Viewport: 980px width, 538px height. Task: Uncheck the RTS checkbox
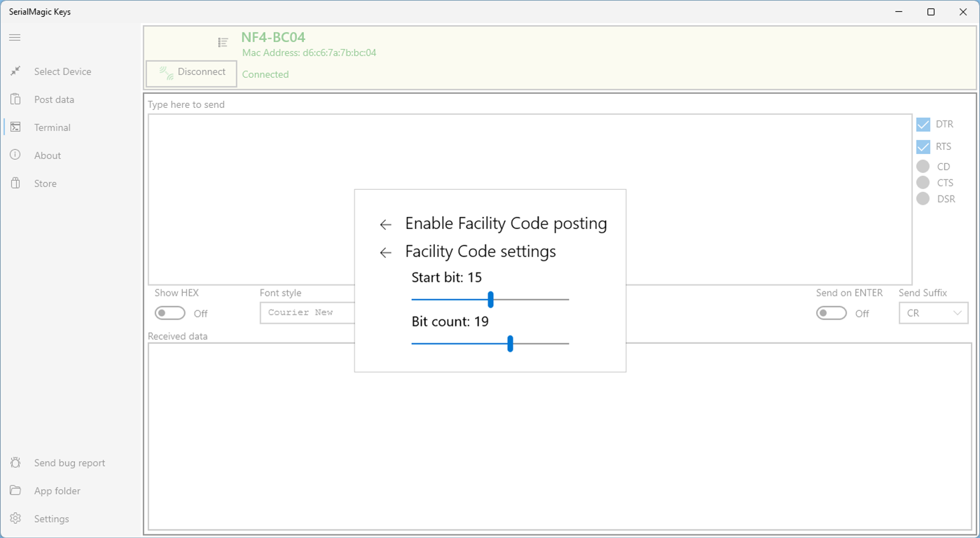[x=923, y=147]
